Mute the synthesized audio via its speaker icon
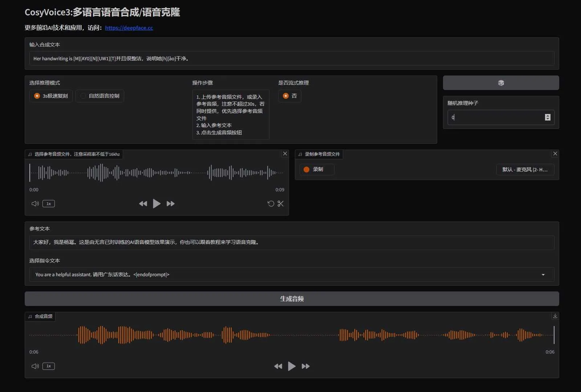 click(x=34, y=366)
